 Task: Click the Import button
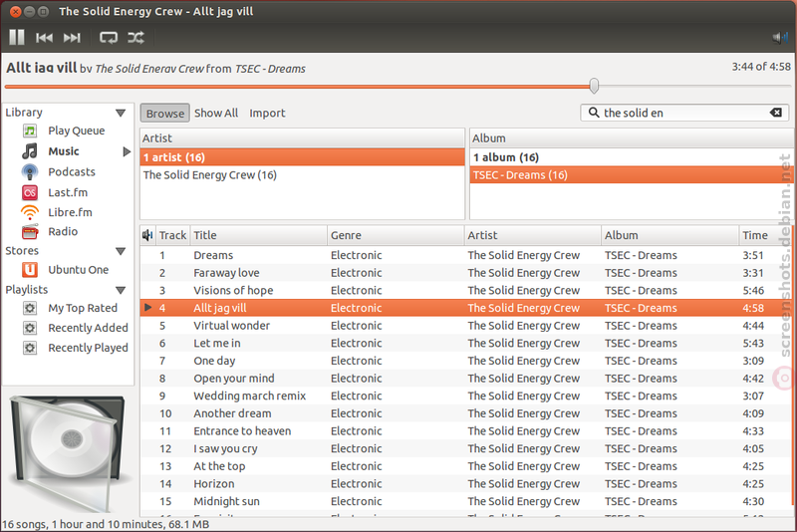(x=267, y=114)
